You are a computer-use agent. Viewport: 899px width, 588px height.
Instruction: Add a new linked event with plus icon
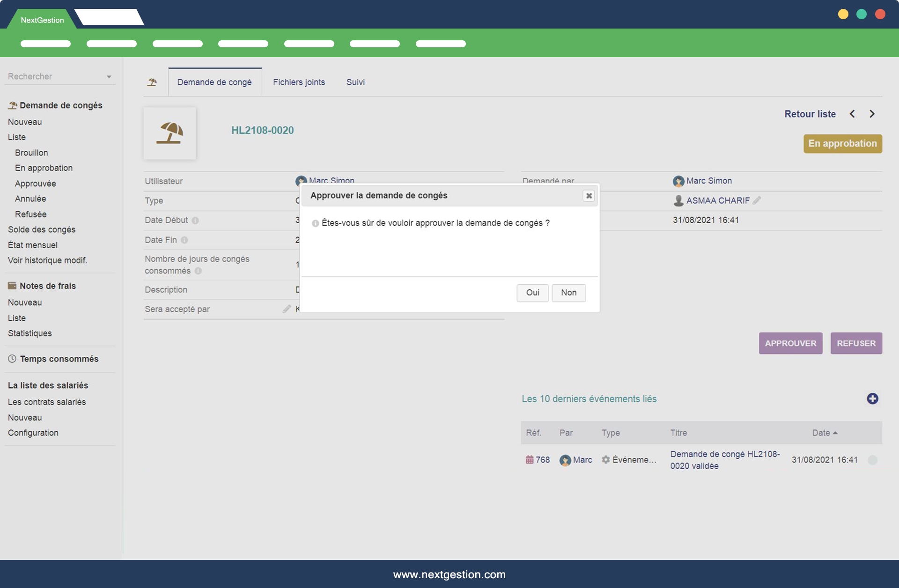872,399
